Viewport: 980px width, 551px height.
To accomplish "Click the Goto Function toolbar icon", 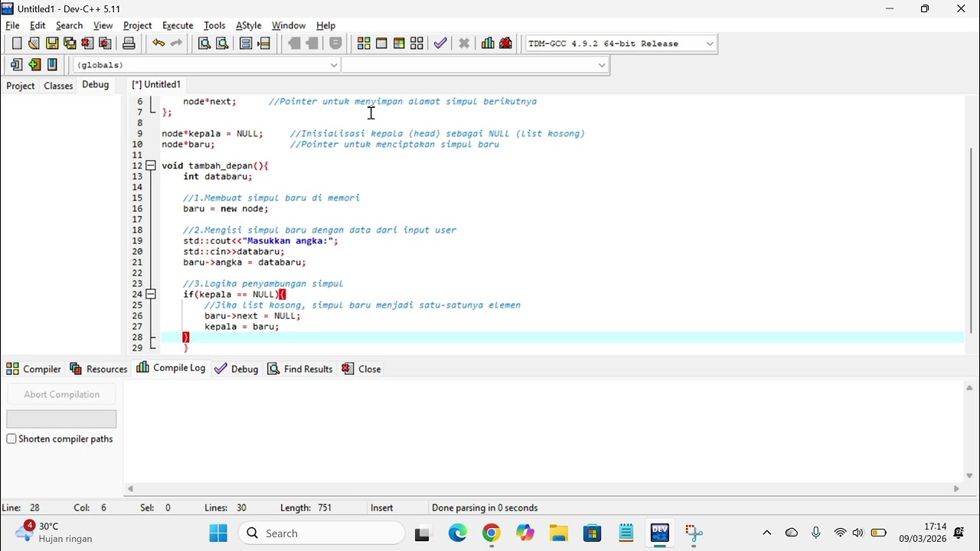I will click(246, 44).
